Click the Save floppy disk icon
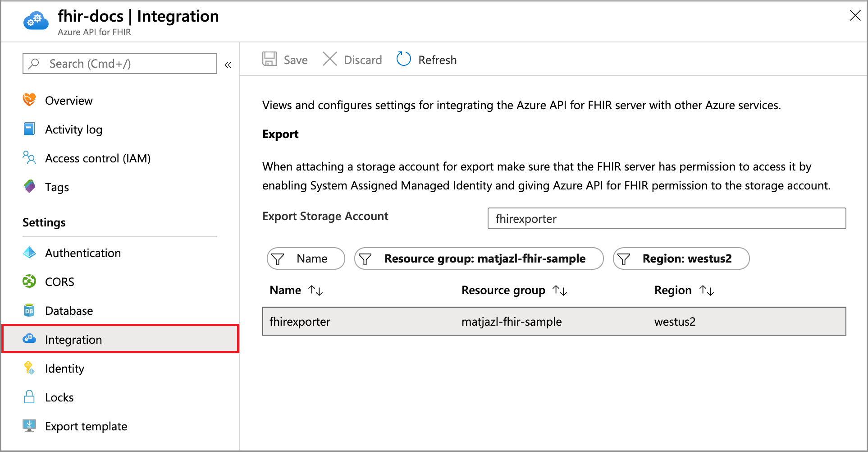 (x=270, y=59)
